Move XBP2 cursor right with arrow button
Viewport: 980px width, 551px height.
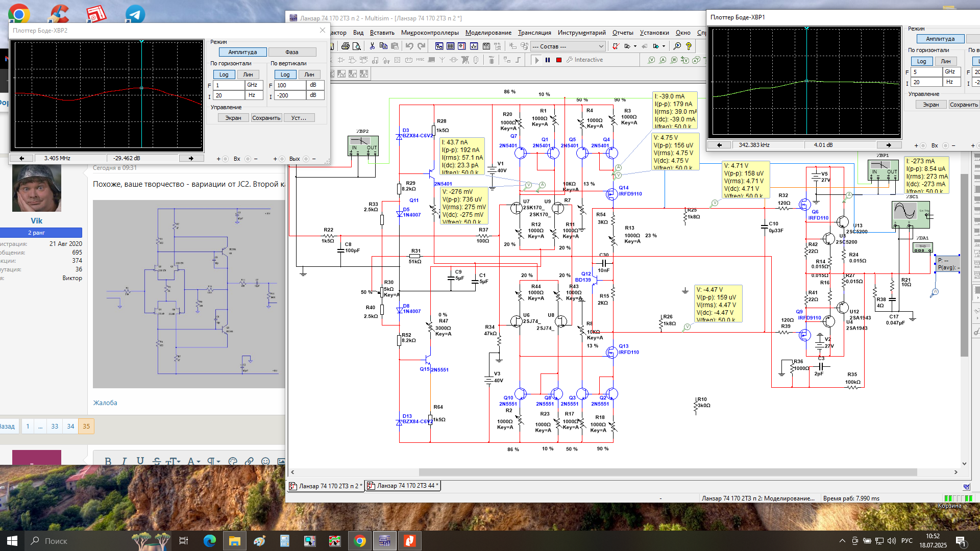click(x=191, y=158)
